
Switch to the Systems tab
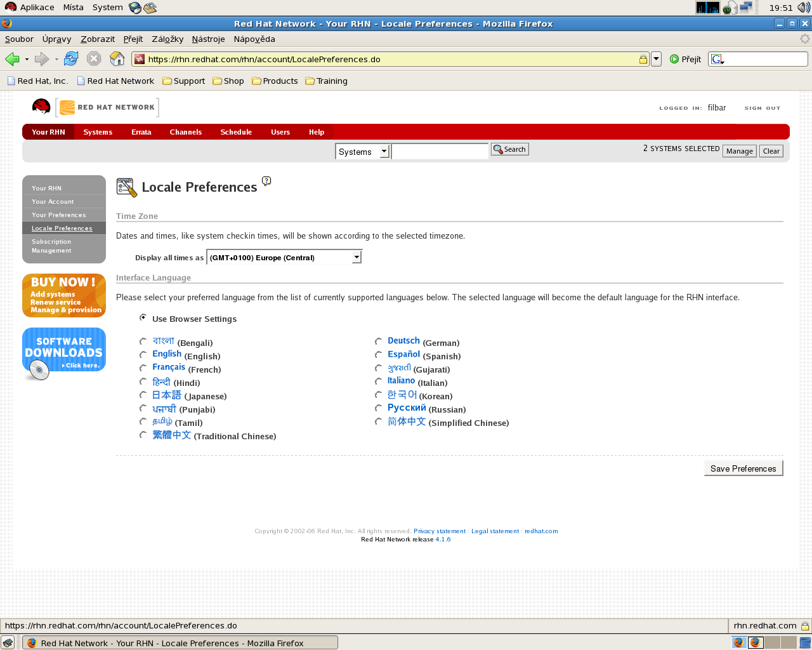point(98,132)
